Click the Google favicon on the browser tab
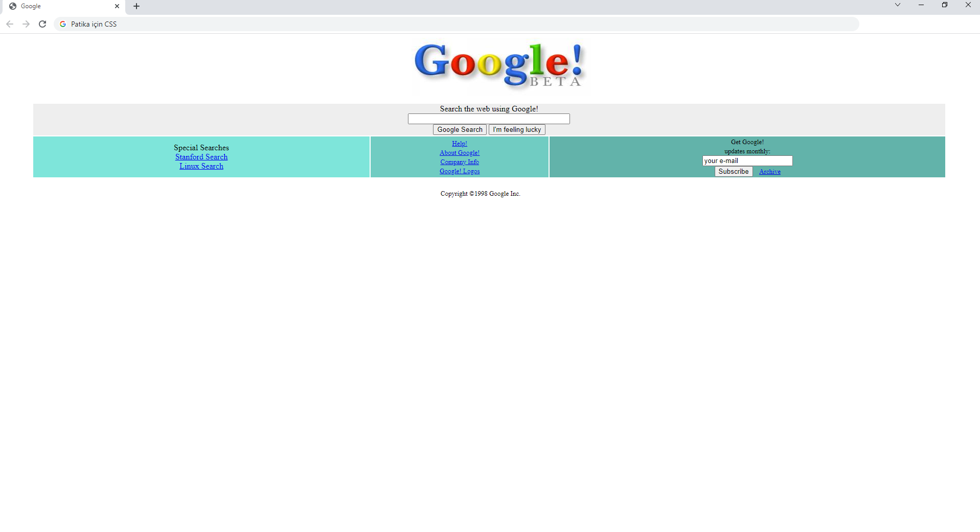 coord(12,6)
